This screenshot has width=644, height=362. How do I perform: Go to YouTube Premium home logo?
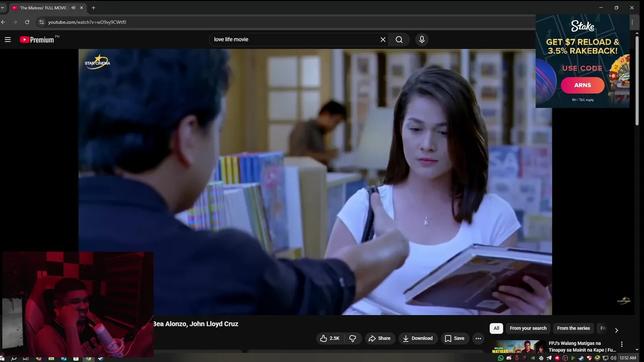click(37, 39)
